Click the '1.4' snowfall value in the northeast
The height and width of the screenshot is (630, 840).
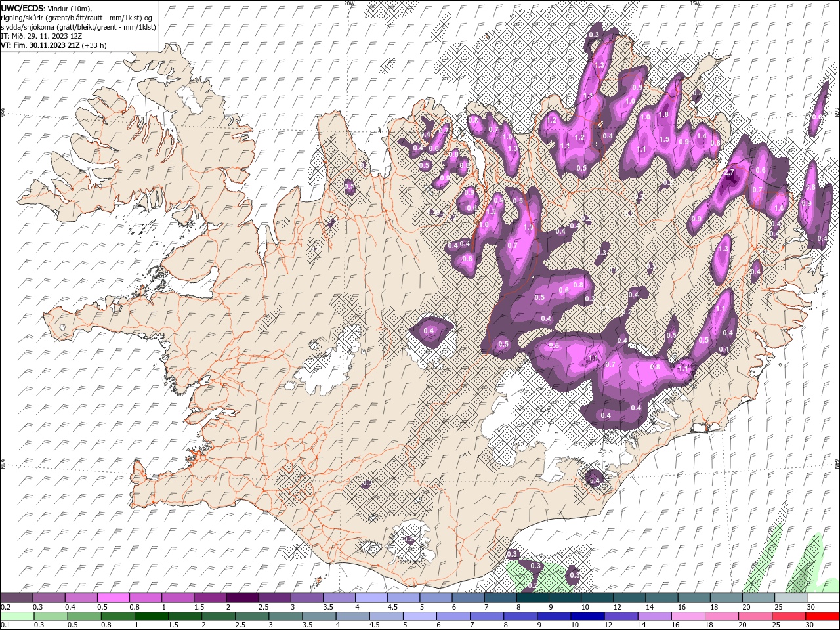tap(702, 136)
